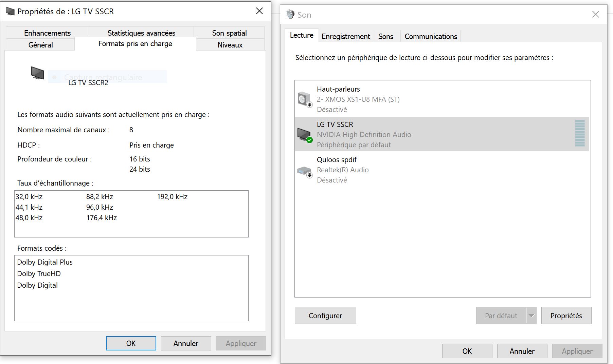613x364 pixels.
Task: Click the 48,0 kHz sample rate
Action: [x=29, y=218]
